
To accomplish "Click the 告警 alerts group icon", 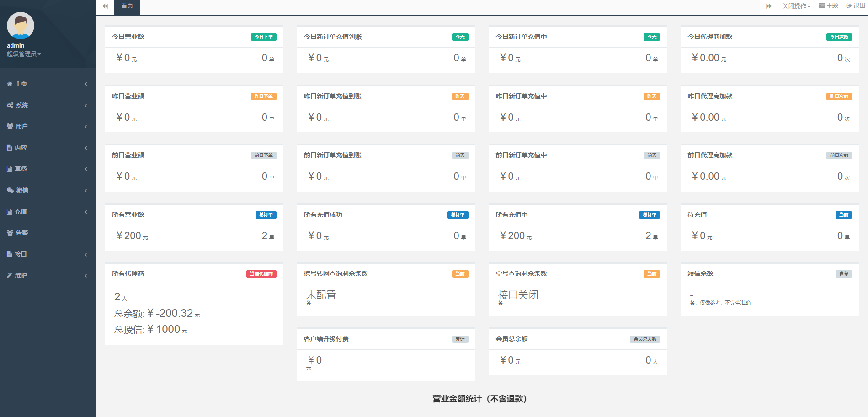I will 10,233.
